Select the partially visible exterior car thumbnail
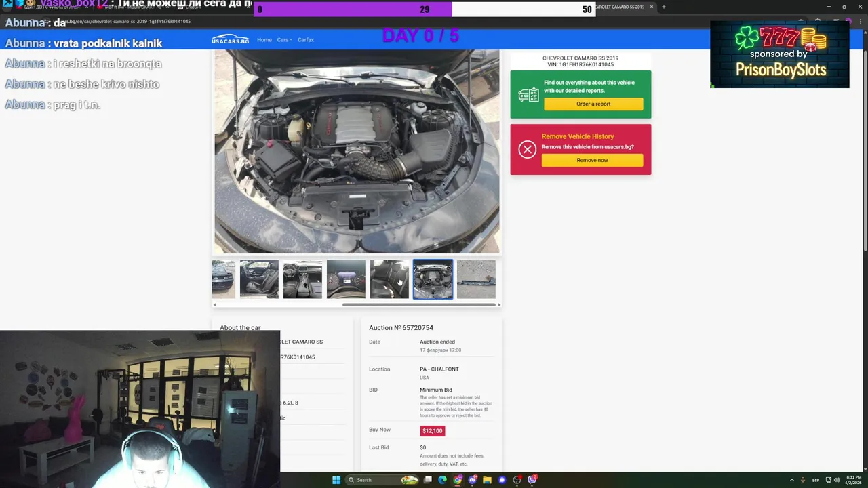This screenshot has height=488, width=868. point(223,279)
